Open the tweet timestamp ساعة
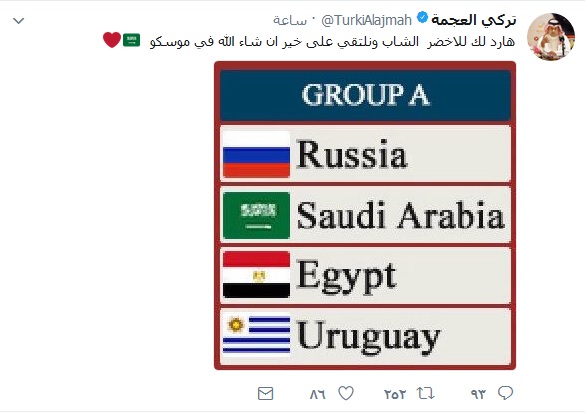The height and width of the screenshot is (412, 585). tap(290, 20)
